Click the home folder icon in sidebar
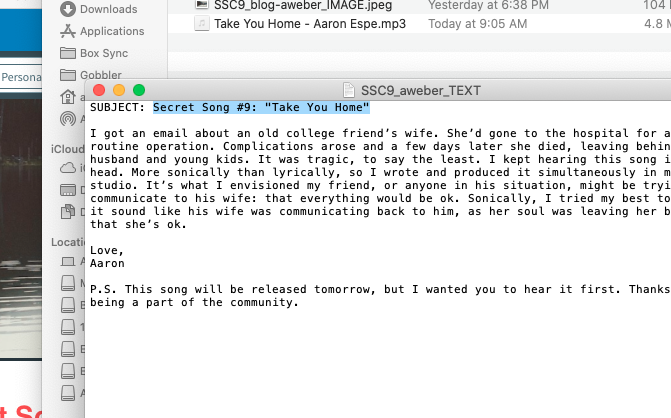Screen dimensions: 671x418 [68, 97]
